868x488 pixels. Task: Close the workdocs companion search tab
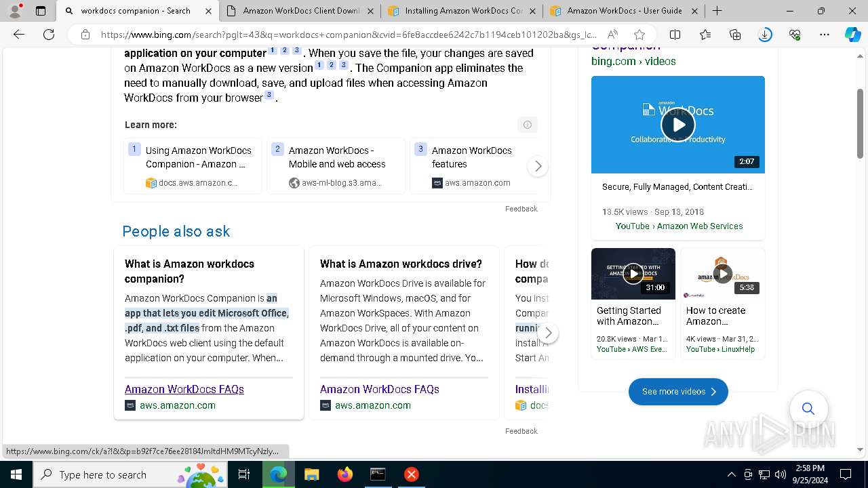click(x=208, y=11)
